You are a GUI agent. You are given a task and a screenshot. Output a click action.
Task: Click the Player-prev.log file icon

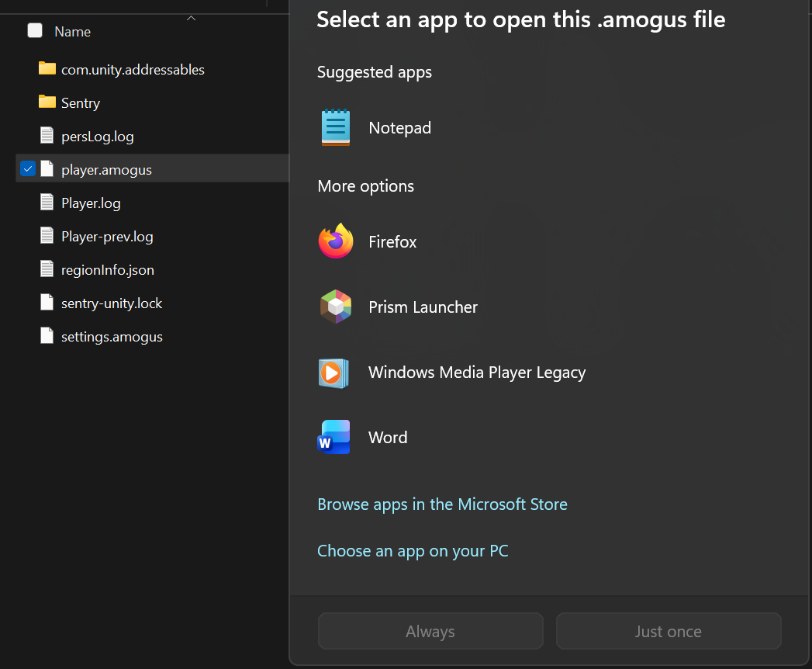click(x=47, y=235)
